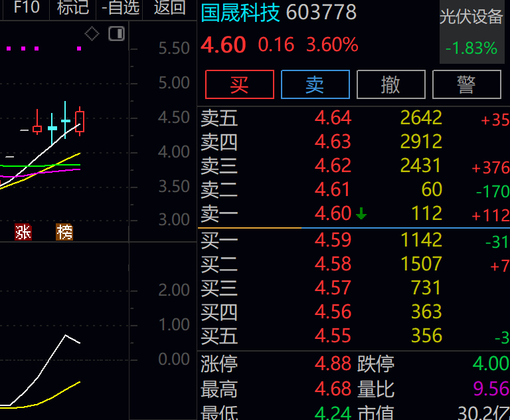Open the 光伏设备 sector link
The height and width of the screenshot is (420, 510).
coord(471,16)
